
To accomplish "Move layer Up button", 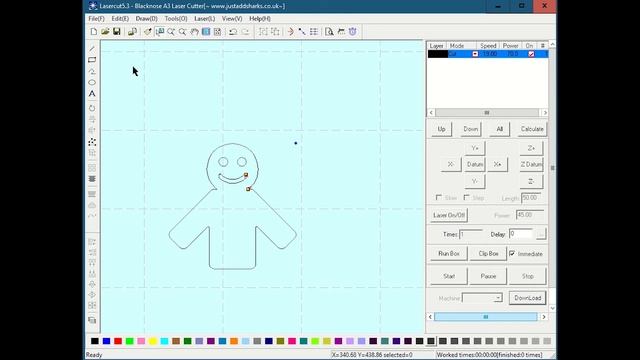I will click(442, 129).
